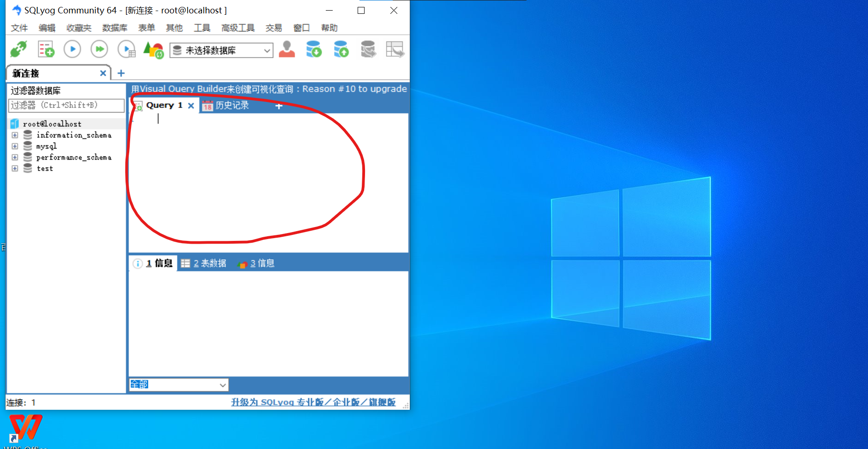
Task: Open the 工具 menu
Action: [202, 28]
